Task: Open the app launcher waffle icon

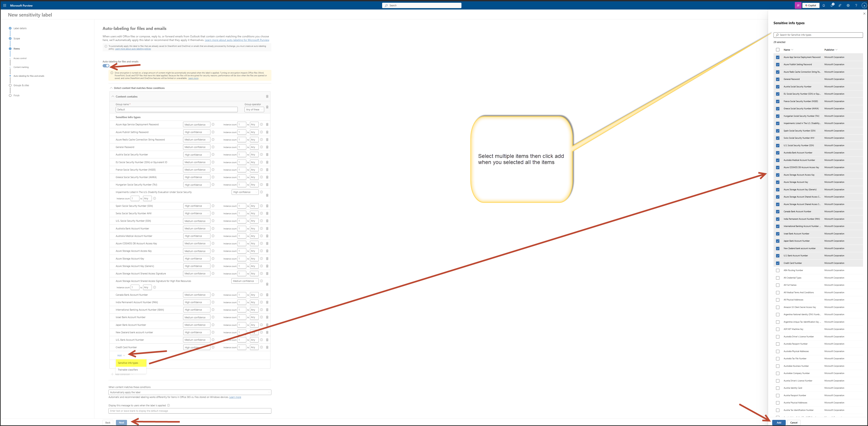Action: point(5,5)
